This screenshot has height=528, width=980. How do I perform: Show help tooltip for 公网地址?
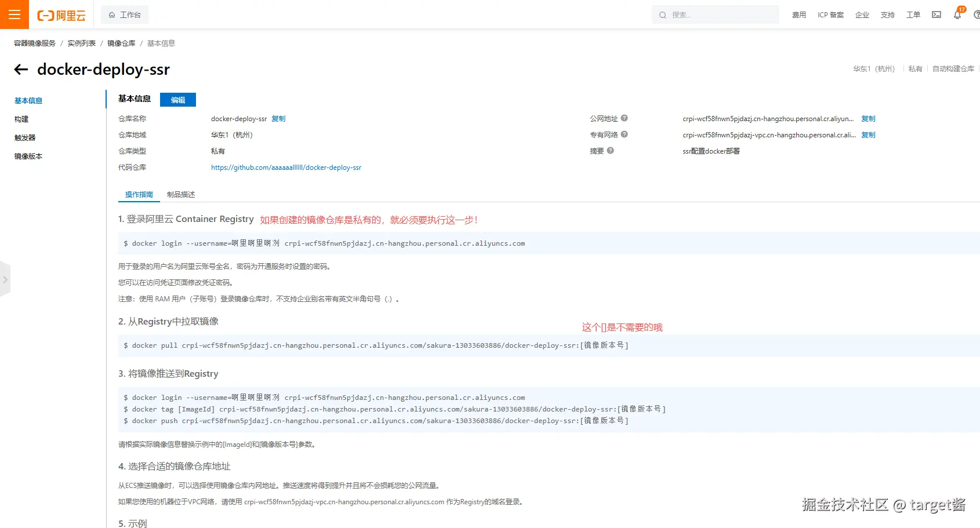[625, 118]
